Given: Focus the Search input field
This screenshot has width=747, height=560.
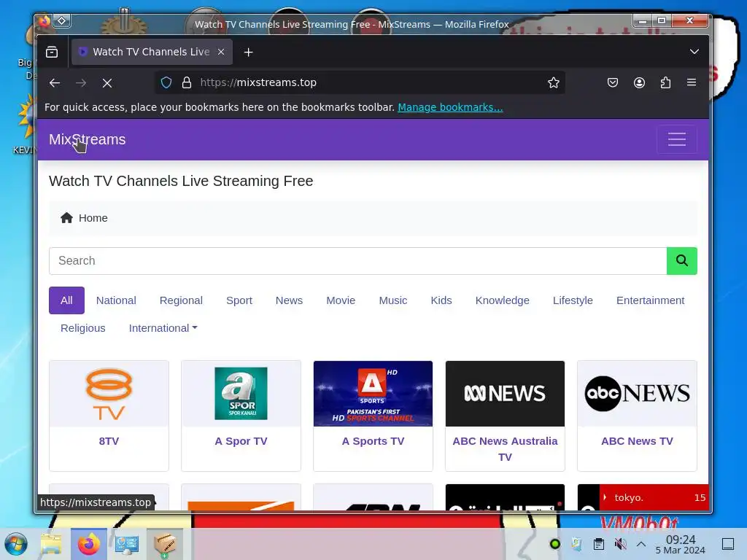Looking at the screenshot, I should (357, 261).
